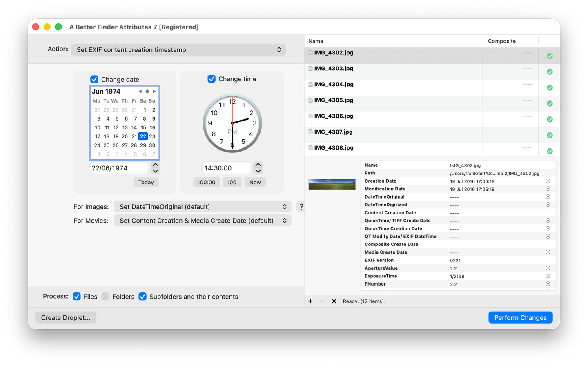Open the For Images dropdown
This screenshot has width=588, height=366.
pos(203,207)
